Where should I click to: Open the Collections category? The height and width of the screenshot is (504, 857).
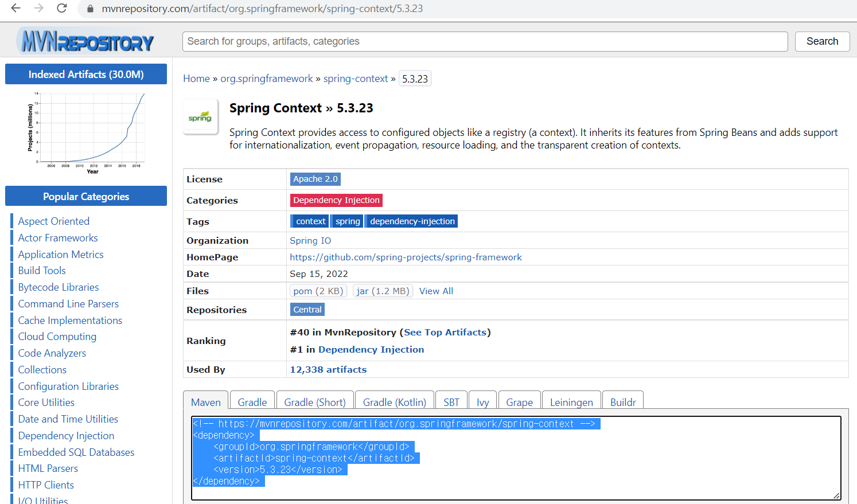pos(42,370)
